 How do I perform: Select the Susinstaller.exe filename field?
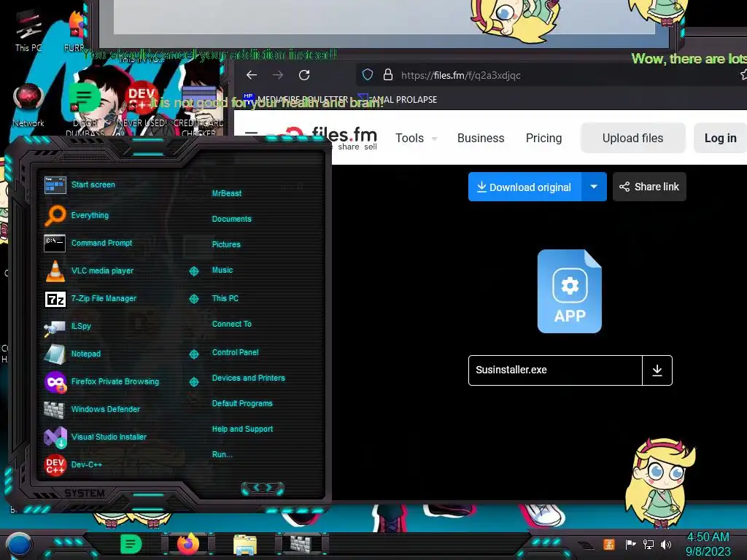point(555,370)
